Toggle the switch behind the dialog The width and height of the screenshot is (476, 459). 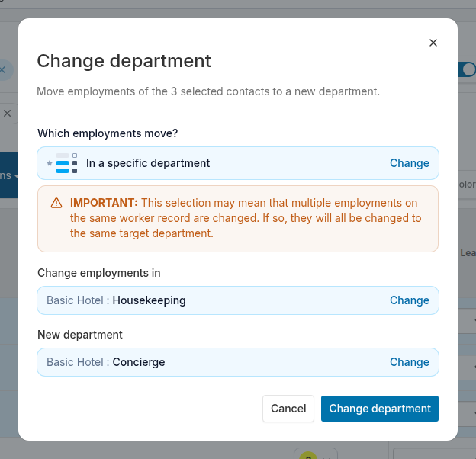pos(467,69)
